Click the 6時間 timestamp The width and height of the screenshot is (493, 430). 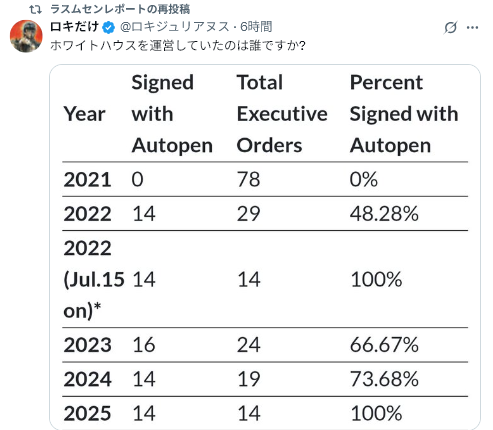256,27
